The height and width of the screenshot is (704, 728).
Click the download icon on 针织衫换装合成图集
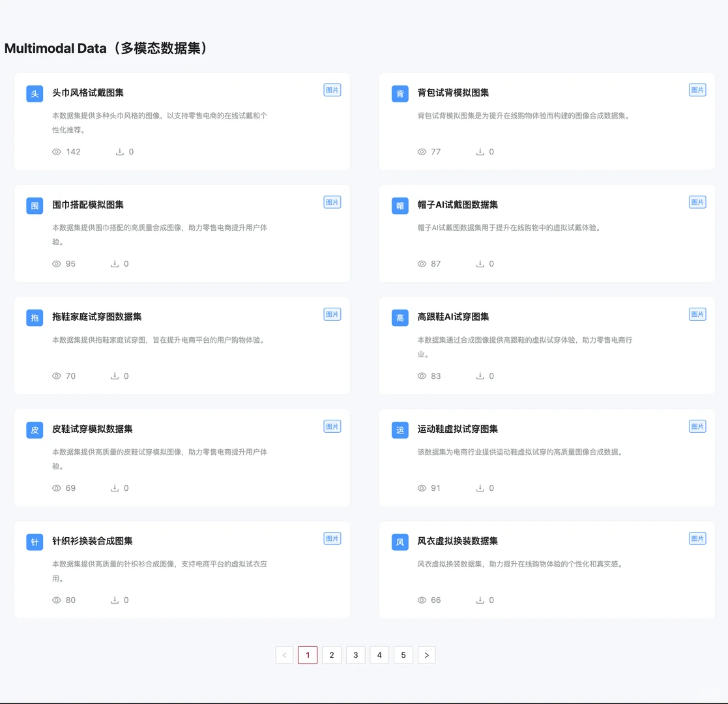pyautogui.click(x=116, y=600)
